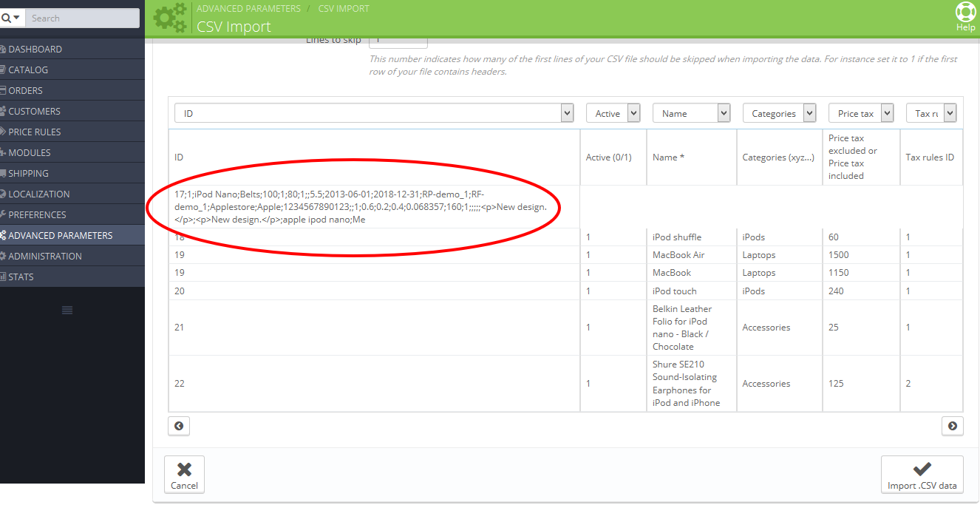Open the Catalog menu
This screenshot has width=980, height=522.
72,70
